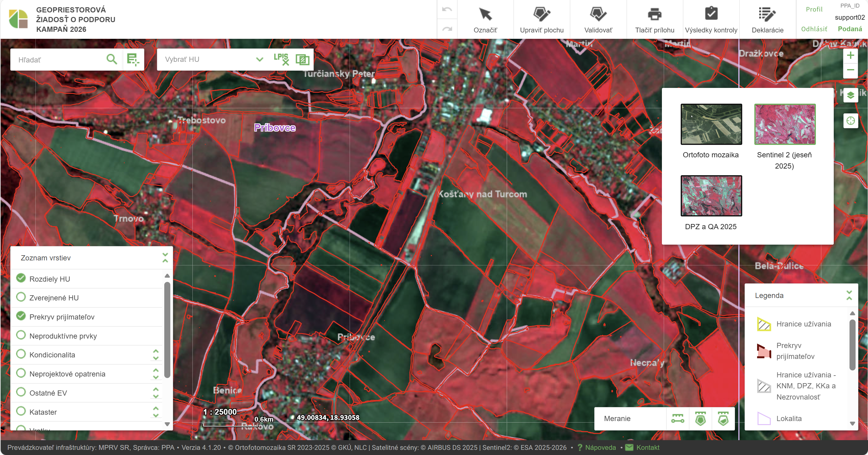Select the Ortofoto mozaika basemap thumbnail
868x455 pixels.
711,124
